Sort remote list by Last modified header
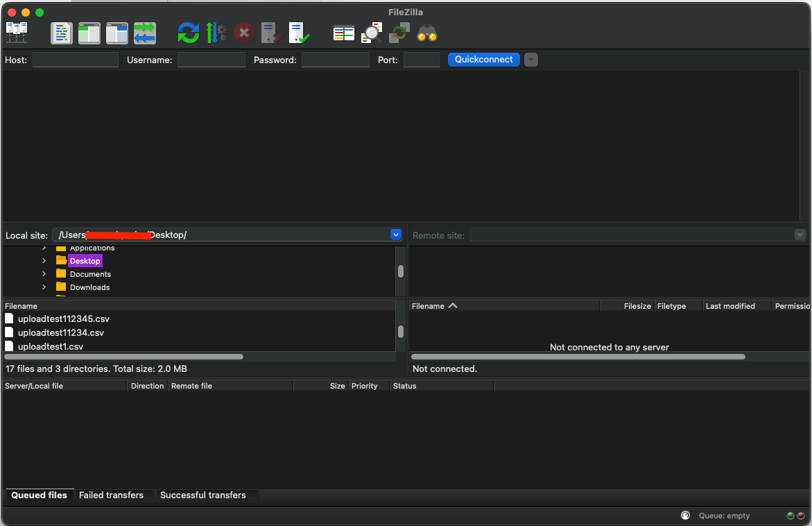Image resolution: width=812 pixels, height=526 pixels. click(737, 306)
